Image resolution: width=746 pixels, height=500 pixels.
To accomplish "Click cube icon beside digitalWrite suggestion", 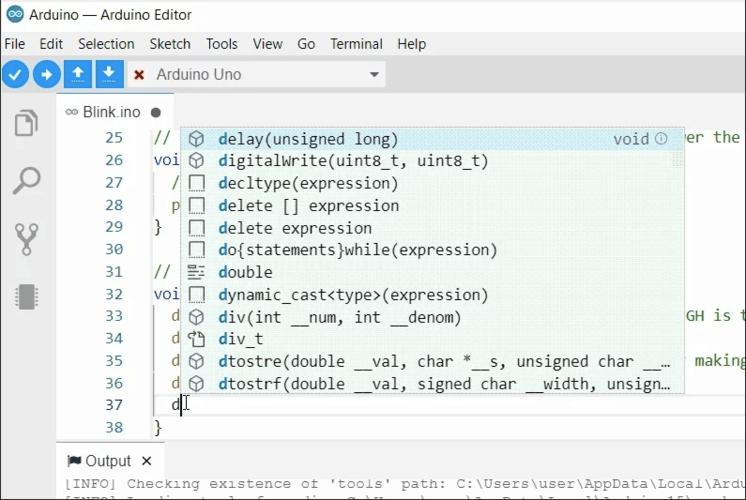I will [x=196, y=161].
